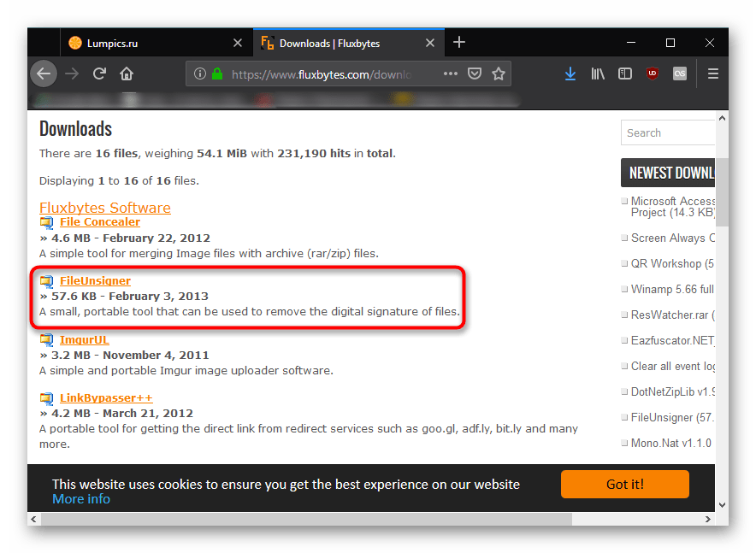The image size is (756, 553).
Task: Open FileUnsigner sidebar newest-downloads link
Action: coord(672,417)
